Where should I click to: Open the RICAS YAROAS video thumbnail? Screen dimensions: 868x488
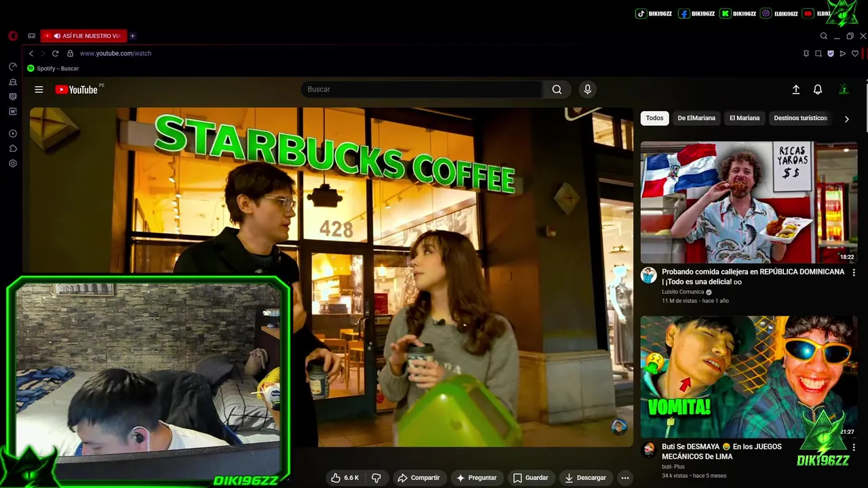(749, 202)
